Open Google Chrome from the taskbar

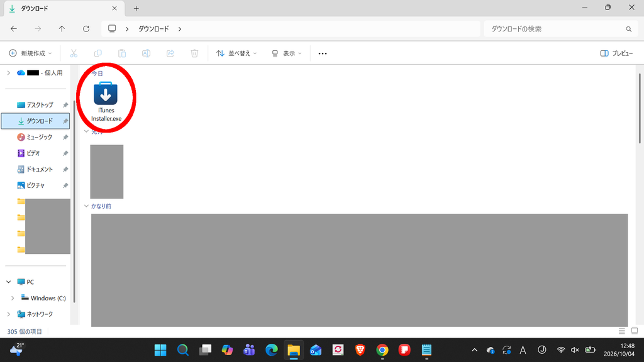pyautogui.click(x=382, y=349)
